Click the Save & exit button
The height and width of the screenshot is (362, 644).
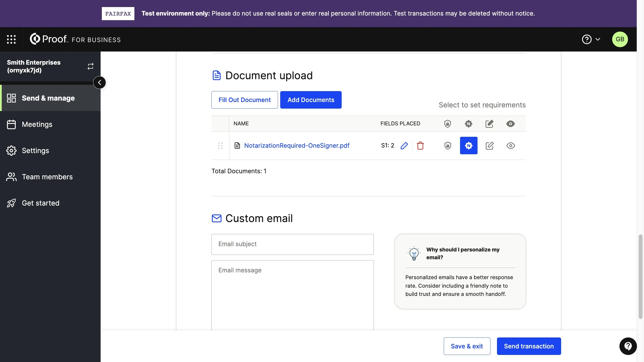pos(467,346)
